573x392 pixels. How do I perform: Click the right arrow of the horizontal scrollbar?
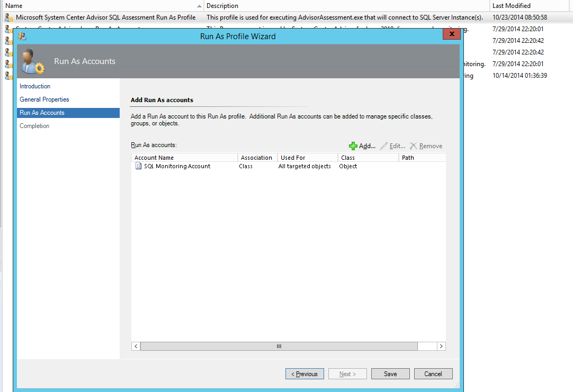tap(441, 346)
